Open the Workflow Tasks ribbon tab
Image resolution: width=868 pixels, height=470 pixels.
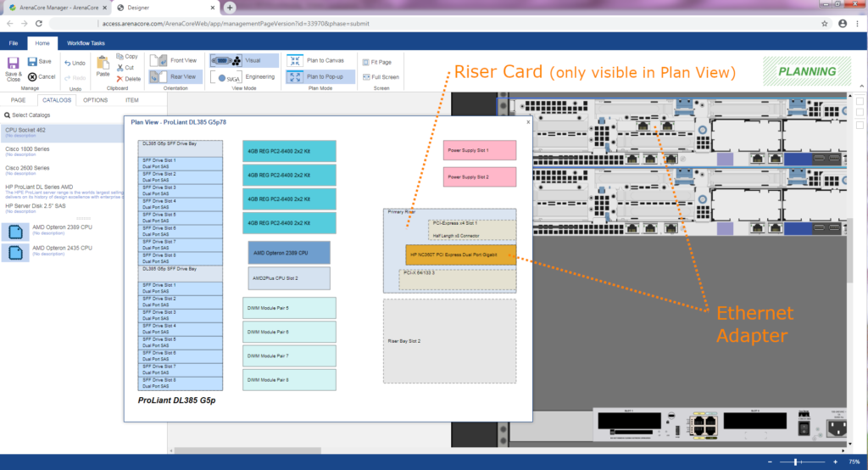pos(86,42)
